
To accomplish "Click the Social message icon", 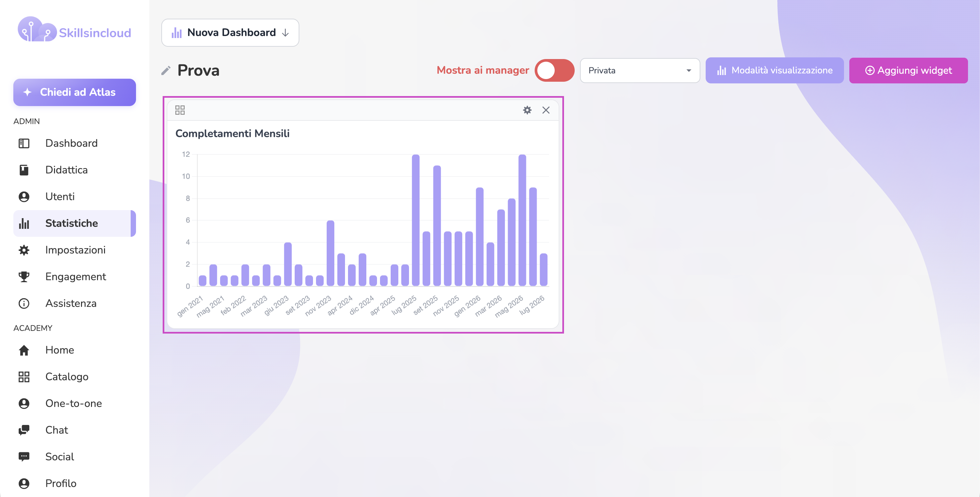I will click(24, 457).
